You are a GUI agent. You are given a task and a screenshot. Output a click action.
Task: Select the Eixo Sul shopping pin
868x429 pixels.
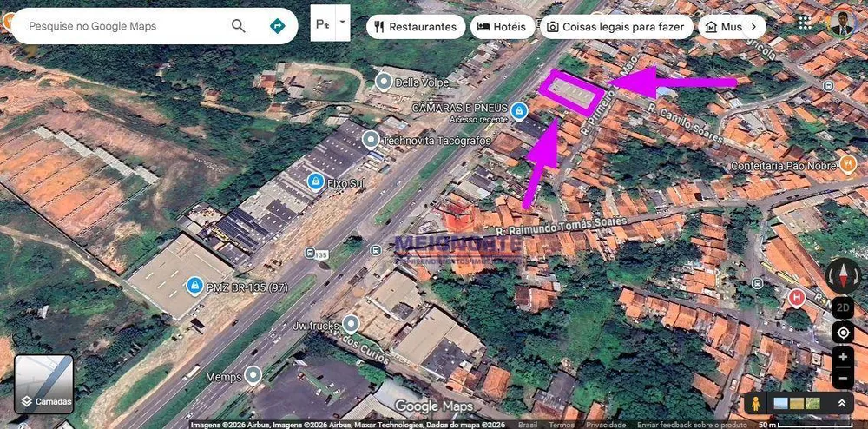click(316, 181)
